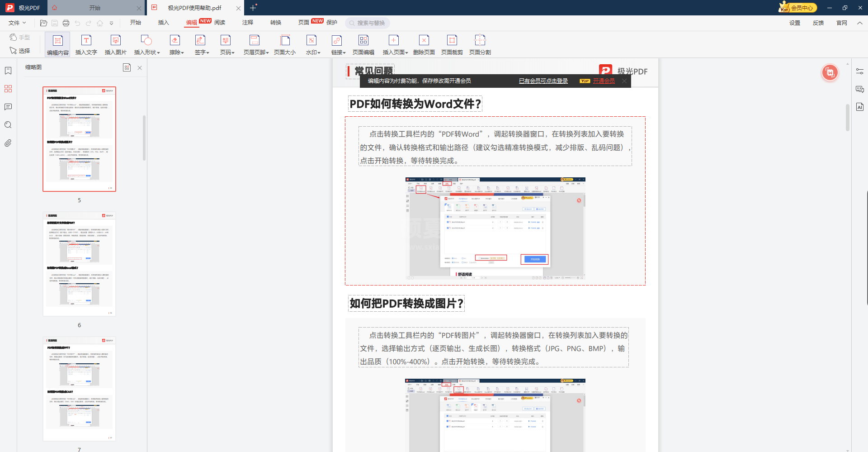
Task: Click the 开通会员 link
Action: pos(604,81)
